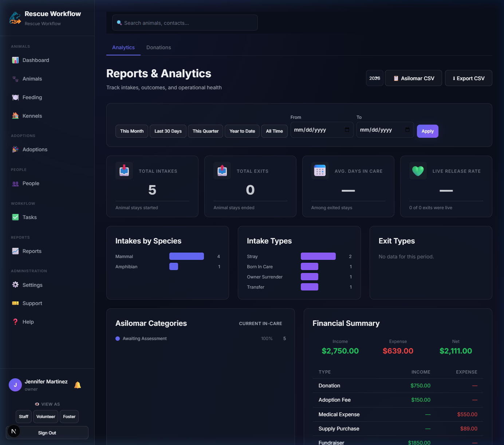The height and width of the screenshot is (445, 504).
Task: Open the From date picker calendar
Action: click(x=347, y=130)
